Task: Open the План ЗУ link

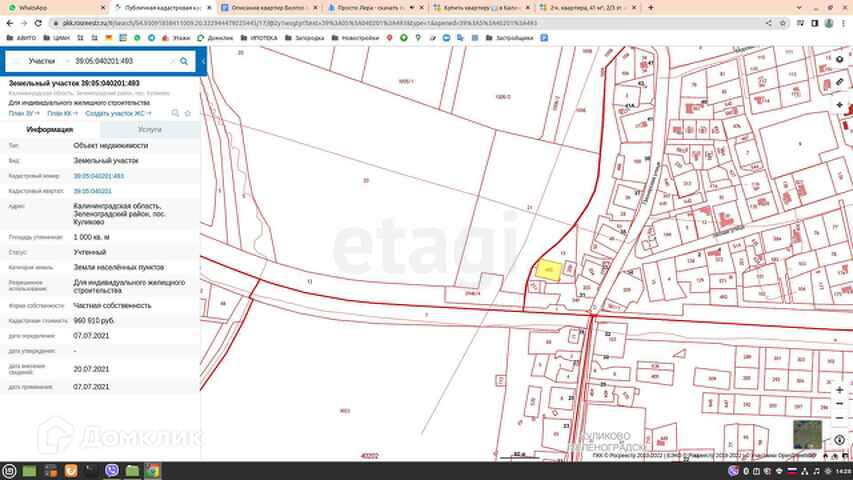Action: pyautogui.click(x=23, y=113)
